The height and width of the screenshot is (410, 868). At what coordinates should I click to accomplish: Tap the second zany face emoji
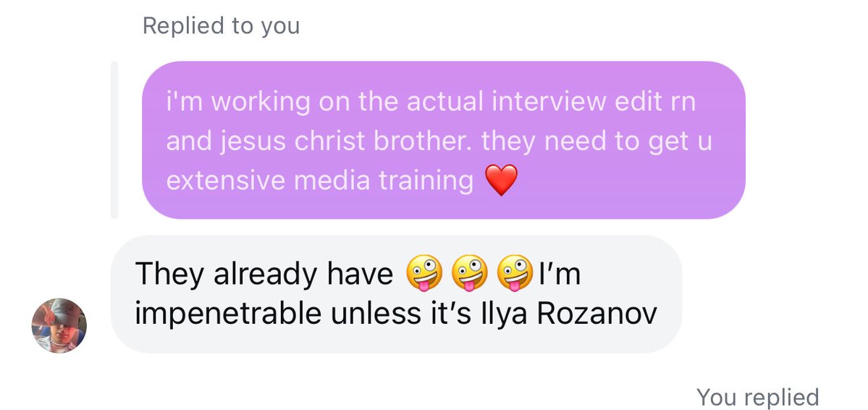470,273
